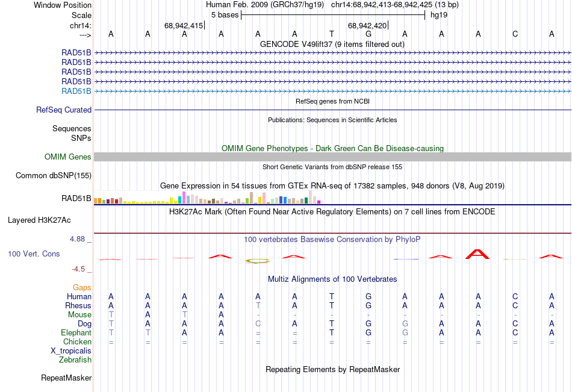Image resolution: width=572 pixels, height=392 pixels.
Task: Open "Publications: Sequences in Scientific Articles" title
Action: click(332, 120)
